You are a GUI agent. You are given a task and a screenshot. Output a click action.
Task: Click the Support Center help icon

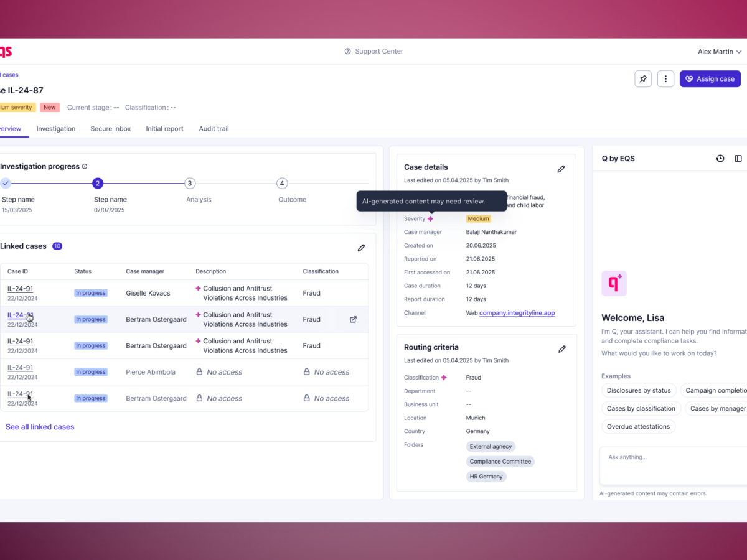[x=347, y=52]
